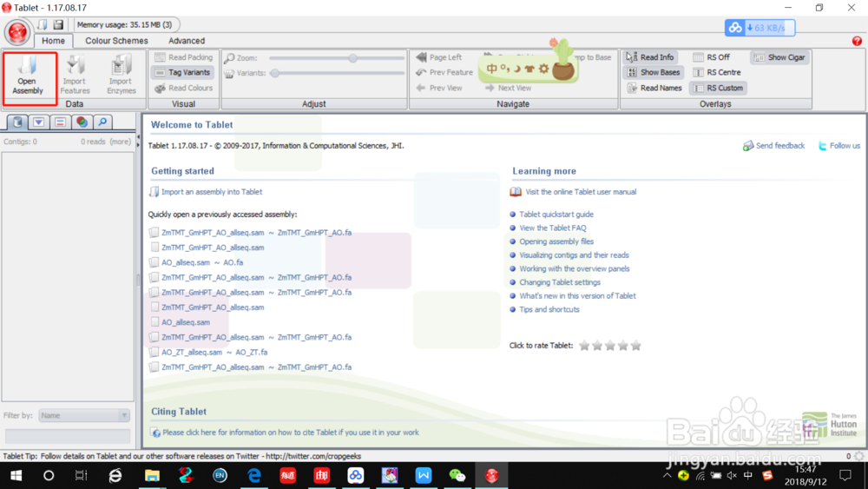Open the Windows notification center
Image resolution: width=868 pixels, height=489 pixels.
[x=845, y=476]
